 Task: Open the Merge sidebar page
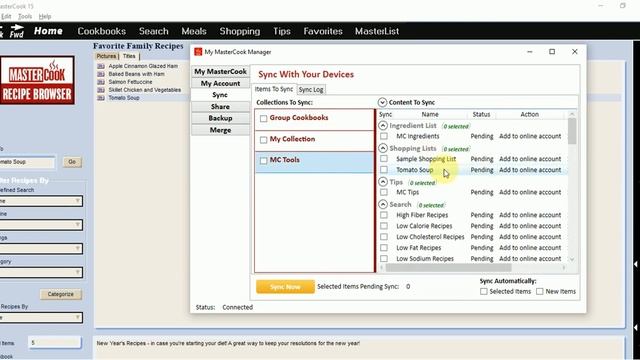click(220, 130)
